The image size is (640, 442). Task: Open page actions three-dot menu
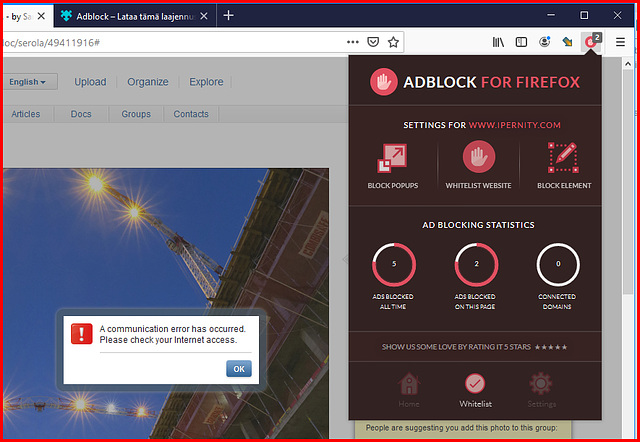pyautogui.click(x=353, y=42)
